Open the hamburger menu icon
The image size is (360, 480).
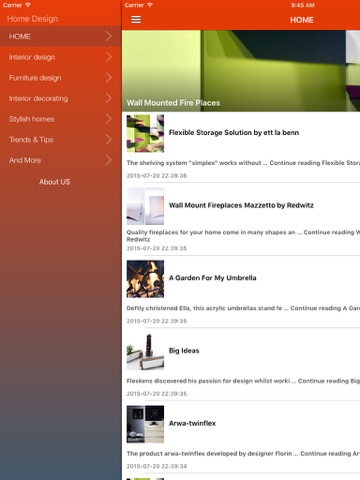pos(136,20)
